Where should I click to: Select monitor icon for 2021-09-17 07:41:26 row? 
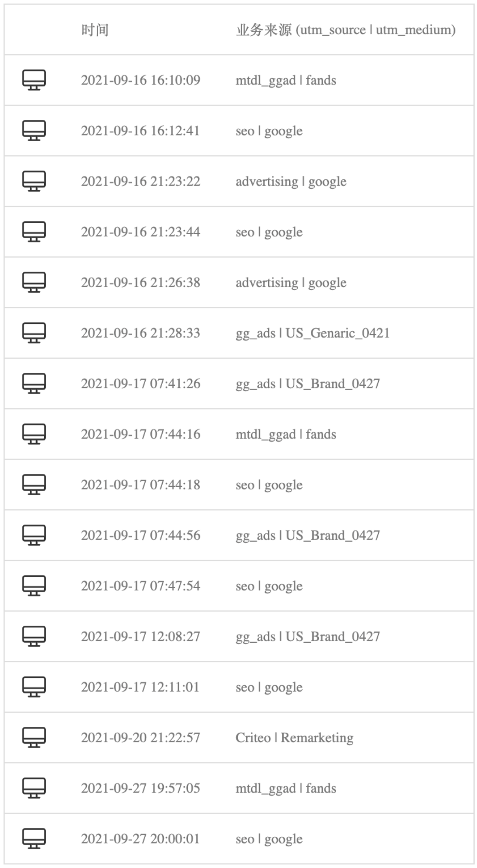pyautogui.click(x=34, y=384)
